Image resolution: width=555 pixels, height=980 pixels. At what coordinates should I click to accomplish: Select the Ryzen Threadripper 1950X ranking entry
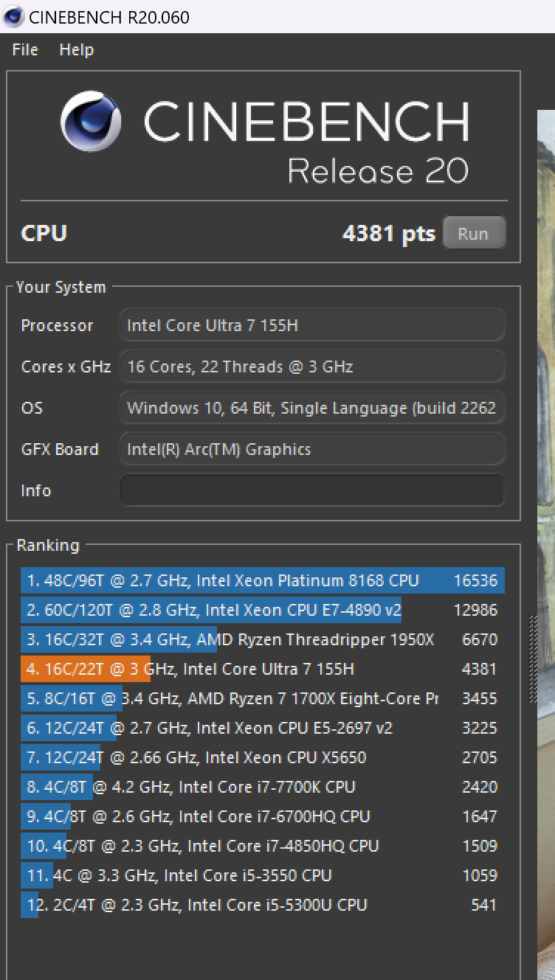pos(263,639)
